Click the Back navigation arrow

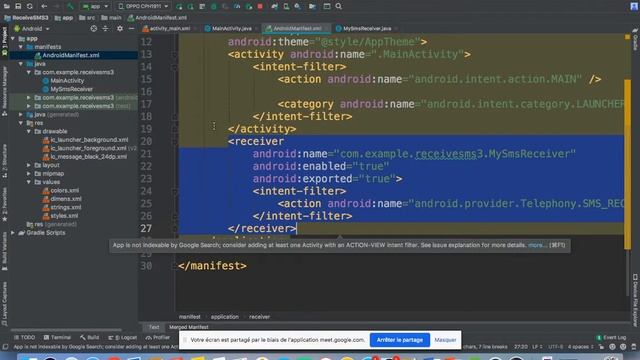pos(44,6)
